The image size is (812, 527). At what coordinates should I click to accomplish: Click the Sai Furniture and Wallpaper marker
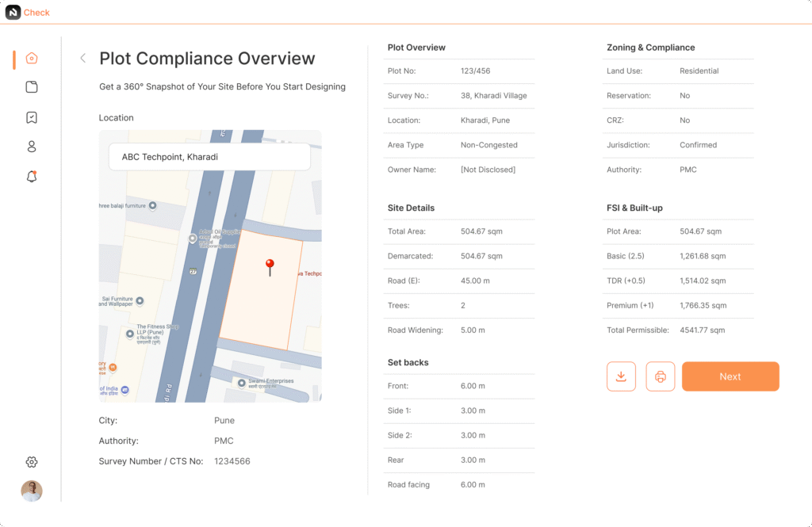[x=140, y=301]
